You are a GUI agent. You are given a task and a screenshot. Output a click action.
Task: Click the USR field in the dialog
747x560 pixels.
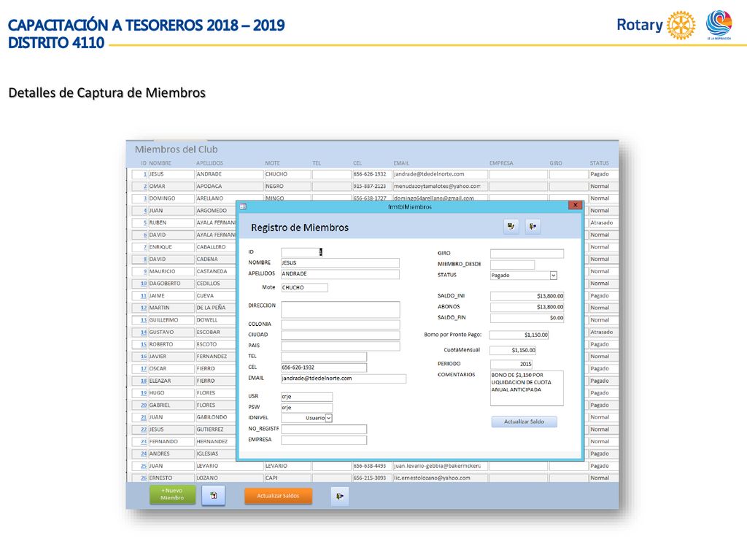307,397
